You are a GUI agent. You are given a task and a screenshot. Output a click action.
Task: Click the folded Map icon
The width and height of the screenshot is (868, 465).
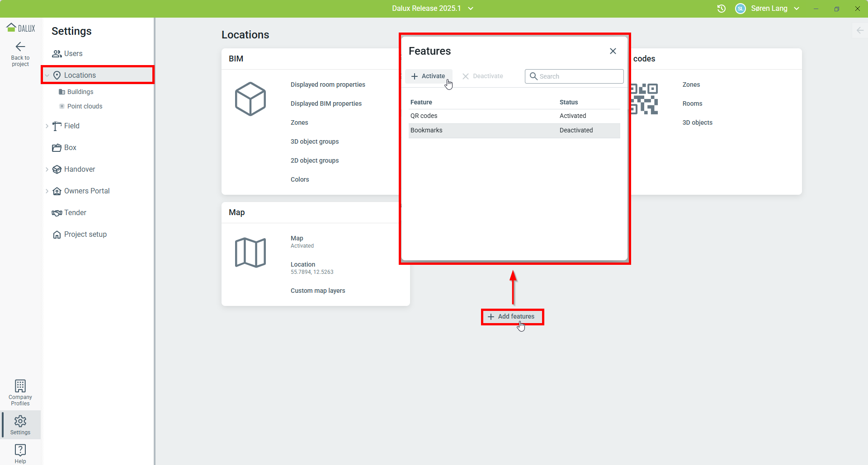250,253
